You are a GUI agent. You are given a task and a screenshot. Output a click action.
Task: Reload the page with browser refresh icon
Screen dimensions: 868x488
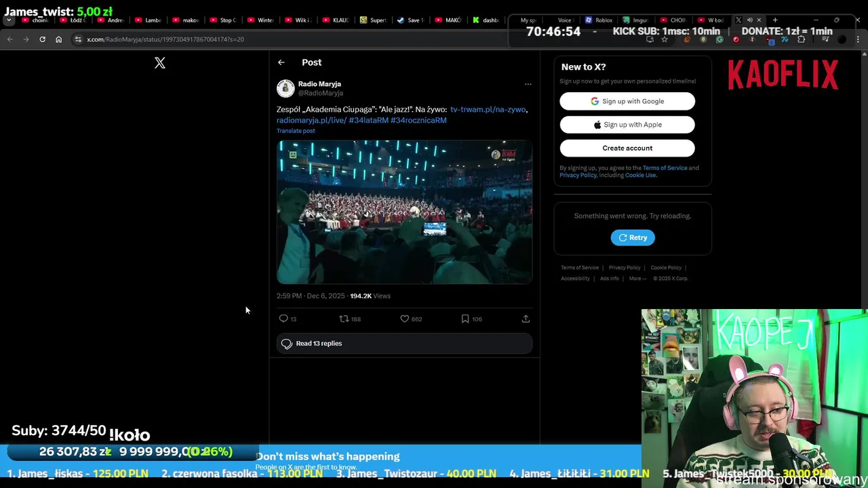click(x=42, y=39)
